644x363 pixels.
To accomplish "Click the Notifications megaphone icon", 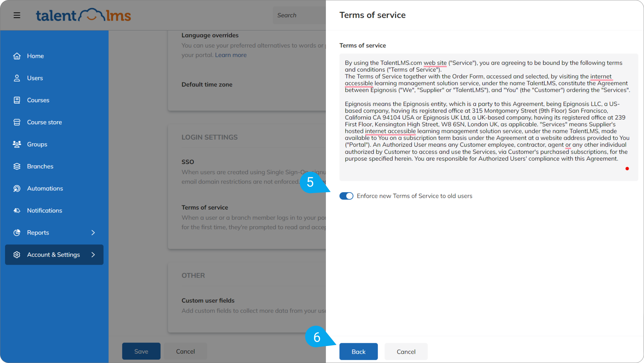I will click(17, 210).
